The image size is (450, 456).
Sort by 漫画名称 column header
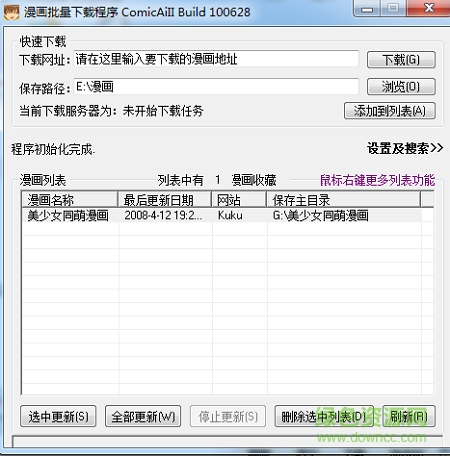[x=70, y=200]
